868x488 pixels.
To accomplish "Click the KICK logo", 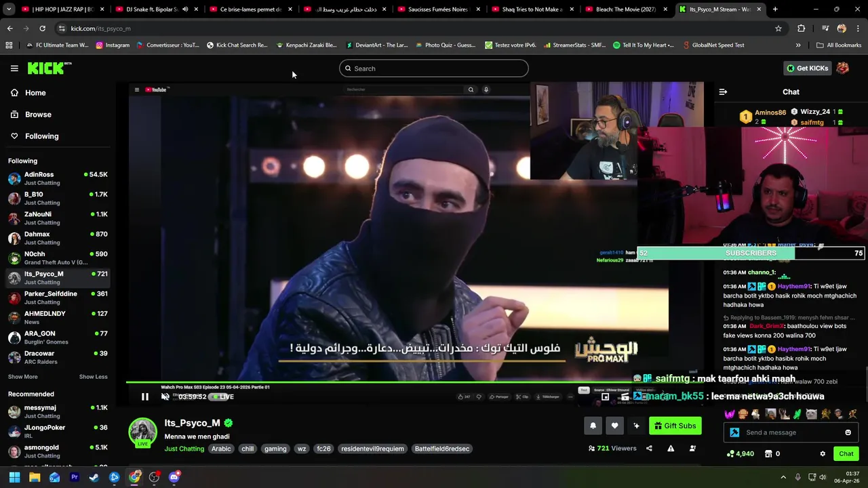I will 49,68.
